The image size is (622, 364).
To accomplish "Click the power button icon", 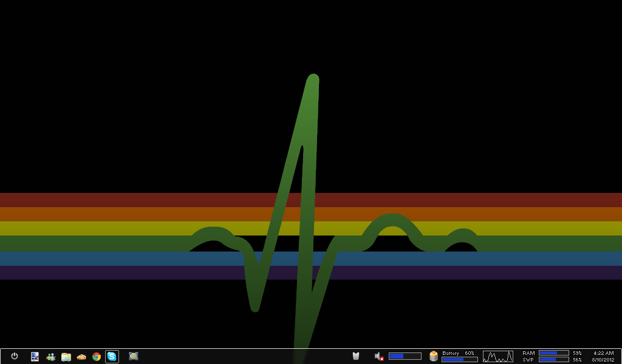I will pyautogui.click(x=15, y=356).
